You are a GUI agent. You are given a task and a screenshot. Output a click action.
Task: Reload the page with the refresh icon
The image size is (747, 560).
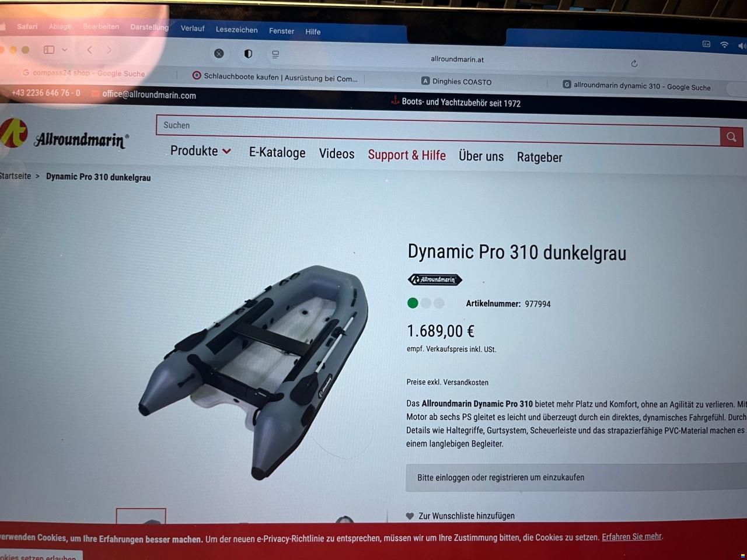click(x=634, y=63)
